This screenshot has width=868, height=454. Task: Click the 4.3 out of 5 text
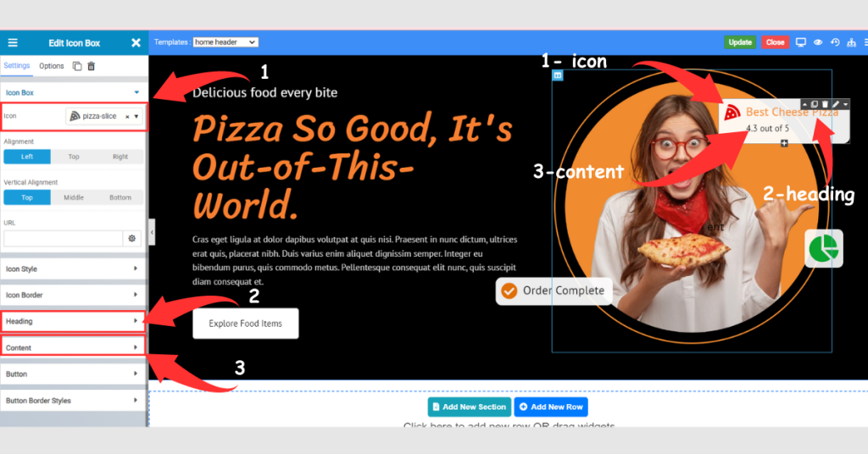tap(767, 128)
